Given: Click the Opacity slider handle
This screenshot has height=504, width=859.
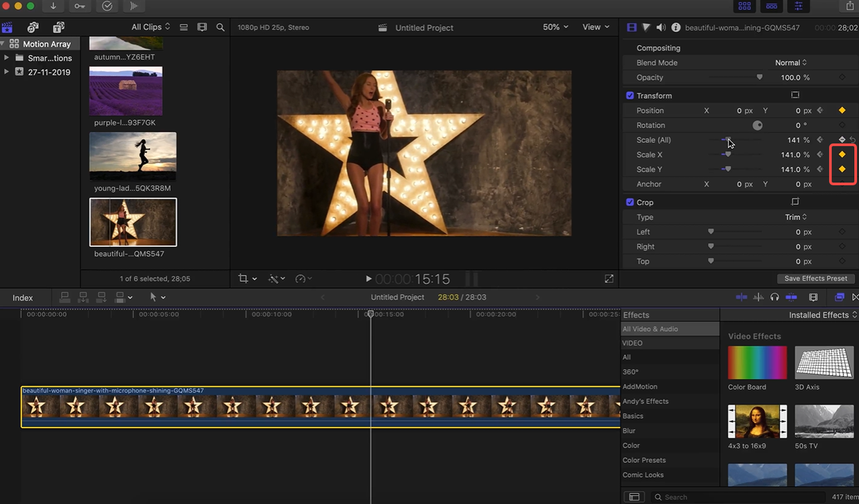Looking at the screenshot, I should pos(760,78).
